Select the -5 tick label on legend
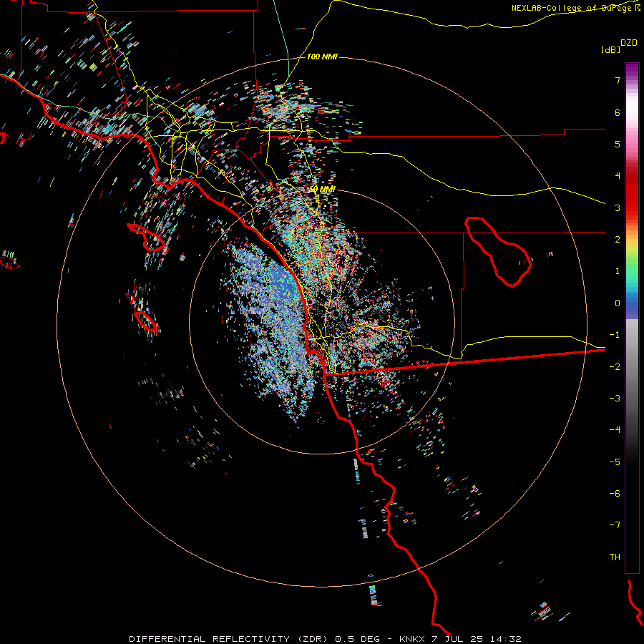644x644 pixels. point(615,462)
